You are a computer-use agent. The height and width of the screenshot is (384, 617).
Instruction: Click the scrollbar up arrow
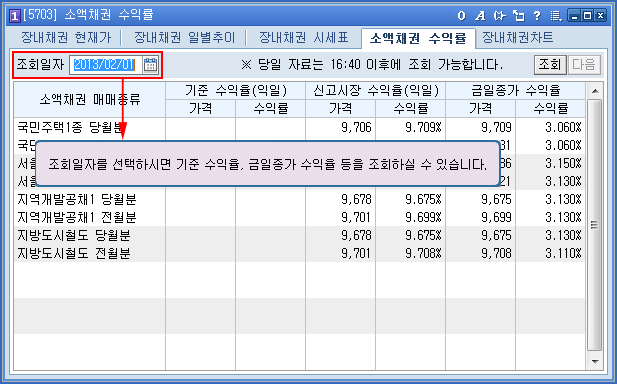coord(595,91)
